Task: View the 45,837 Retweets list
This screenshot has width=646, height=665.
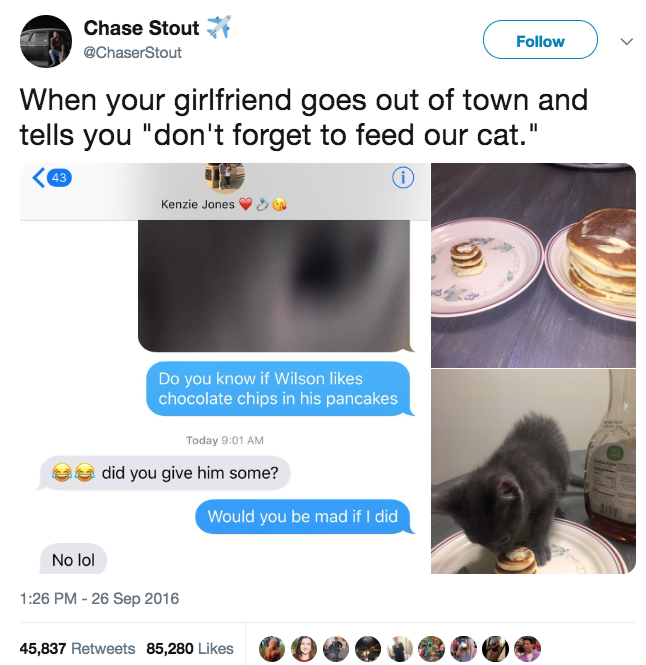Action: coord(77,648)
